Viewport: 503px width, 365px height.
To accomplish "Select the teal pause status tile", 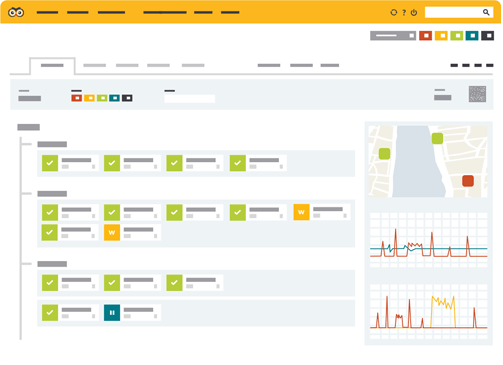I will coord(112,313).
